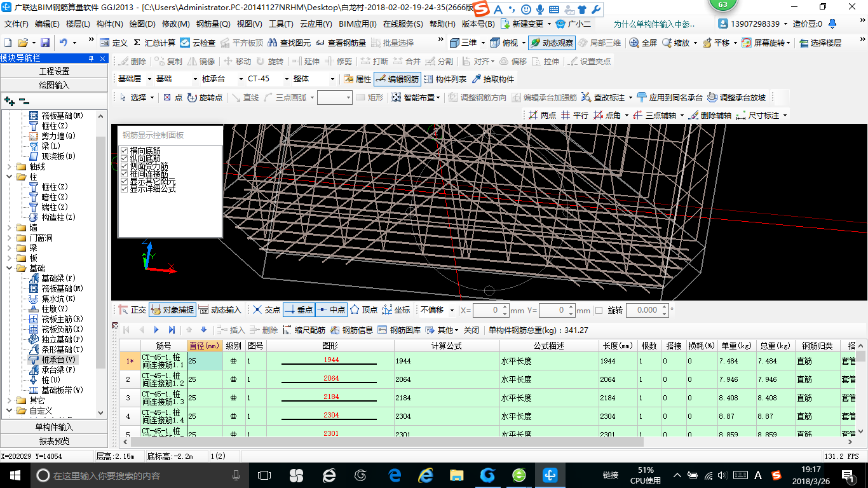Viewport: 868px width, 488px height.
Task: Expand the 墙 tree node
Action: pos(10,227)
